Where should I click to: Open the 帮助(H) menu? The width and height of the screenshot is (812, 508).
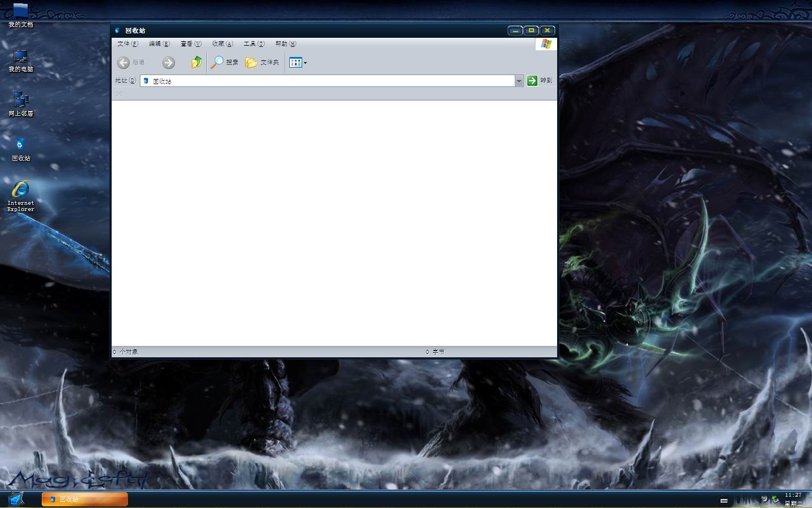[x=285, y=44]
